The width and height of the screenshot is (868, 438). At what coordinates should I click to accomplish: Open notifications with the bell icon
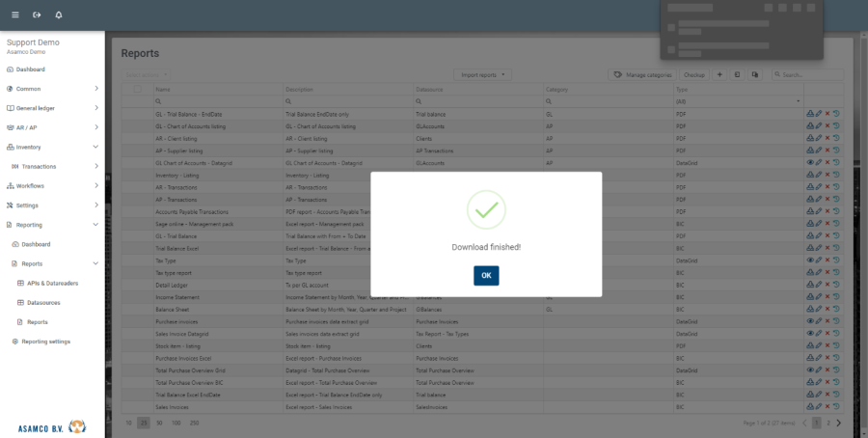click(x=59, y=15)
